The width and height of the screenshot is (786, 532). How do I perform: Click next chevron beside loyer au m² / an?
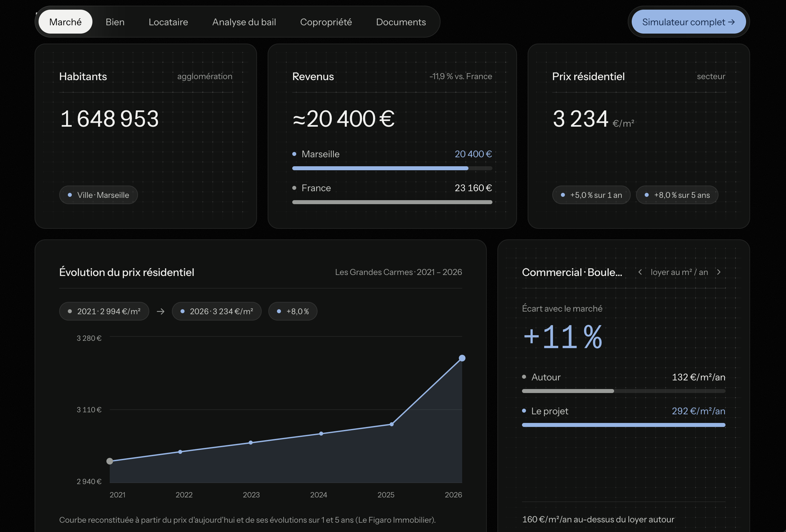(719, 272)
